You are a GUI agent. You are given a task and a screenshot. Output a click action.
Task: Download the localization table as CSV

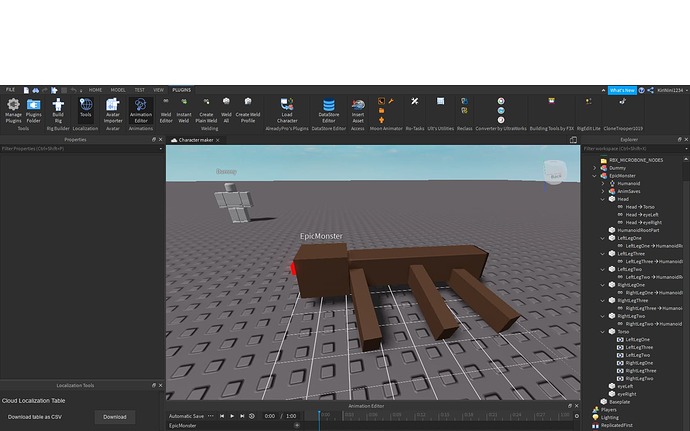pyautogui.click(x=115, y=417)
